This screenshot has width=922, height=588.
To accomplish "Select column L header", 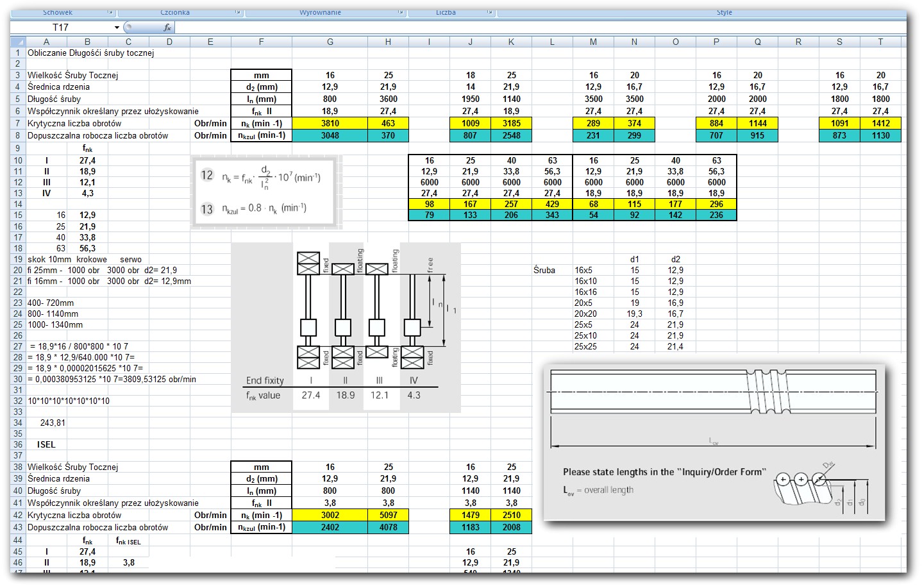I will point(552,42).
